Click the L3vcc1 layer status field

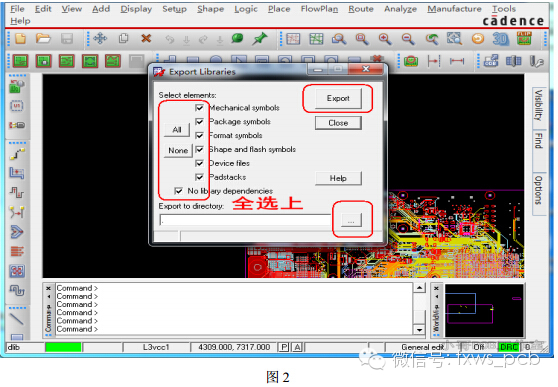click(x=156, y=347)
